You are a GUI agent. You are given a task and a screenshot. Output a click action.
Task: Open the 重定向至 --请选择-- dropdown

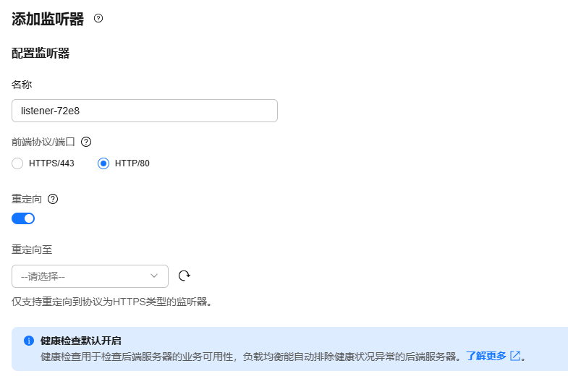[x=90, y=276]
